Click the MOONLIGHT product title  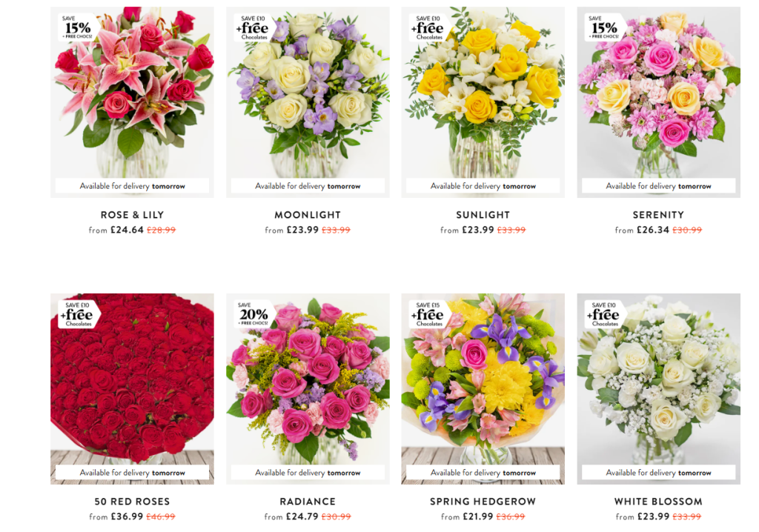point(308,215)
